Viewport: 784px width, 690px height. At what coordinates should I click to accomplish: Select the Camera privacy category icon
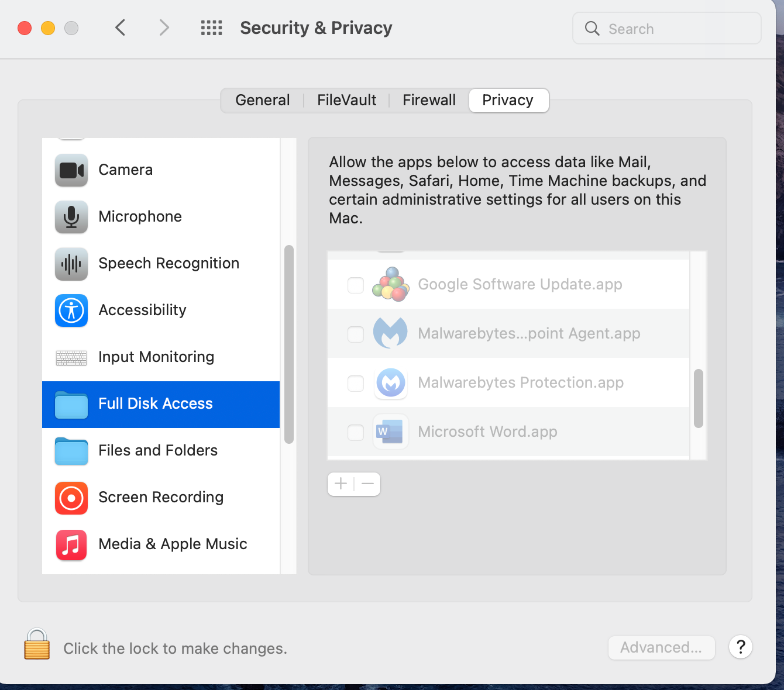[x=71, y=170]
